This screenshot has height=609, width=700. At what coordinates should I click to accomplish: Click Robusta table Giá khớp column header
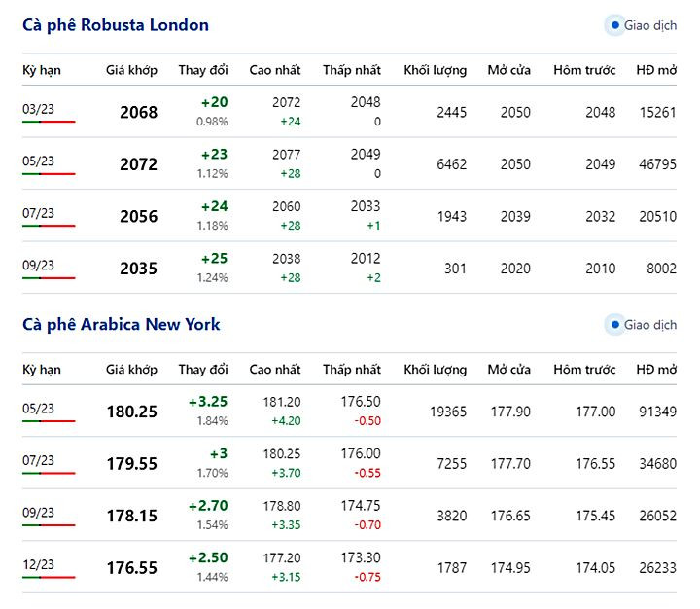(x=131, y=70)
